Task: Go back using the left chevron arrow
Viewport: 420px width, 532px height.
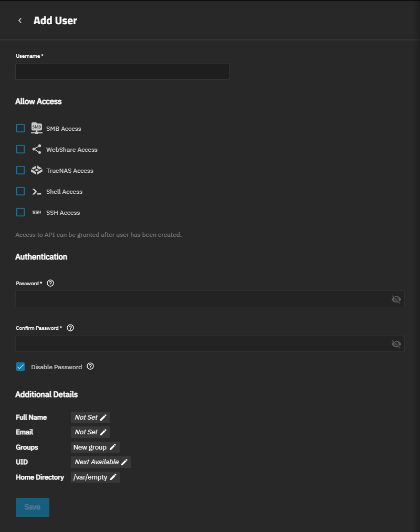Action: point(20,20)
